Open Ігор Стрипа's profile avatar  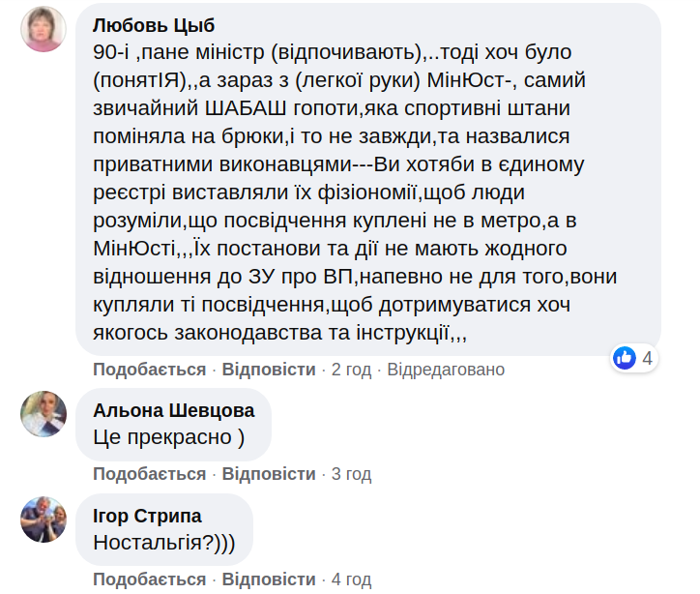(x=44, y=520)
